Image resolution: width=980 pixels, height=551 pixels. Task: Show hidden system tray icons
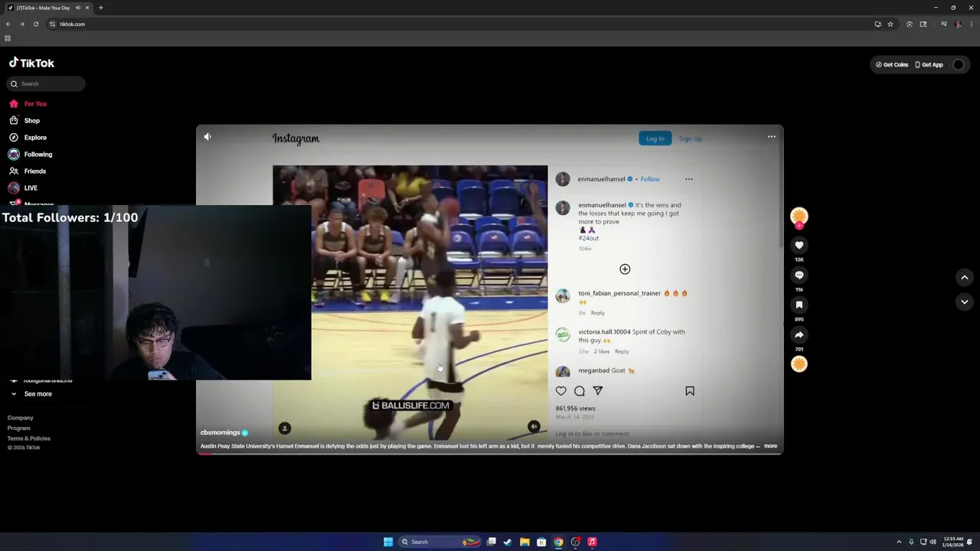(900, 542)
